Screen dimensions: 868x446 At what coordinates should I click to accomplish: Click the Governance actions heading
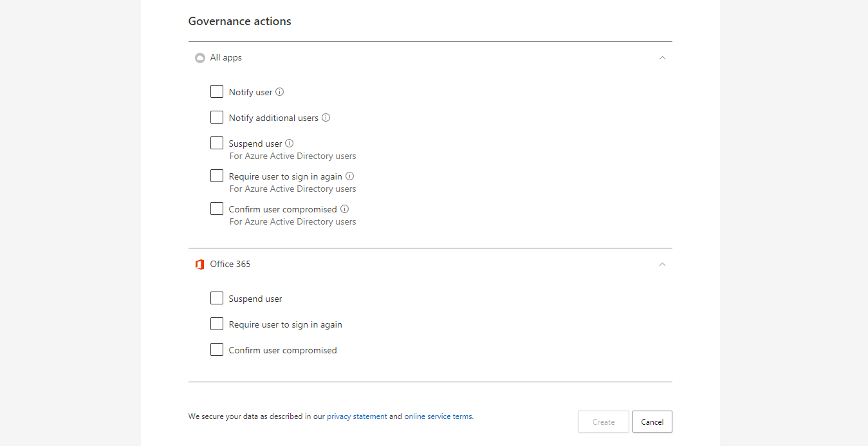[x=240, y=21]
